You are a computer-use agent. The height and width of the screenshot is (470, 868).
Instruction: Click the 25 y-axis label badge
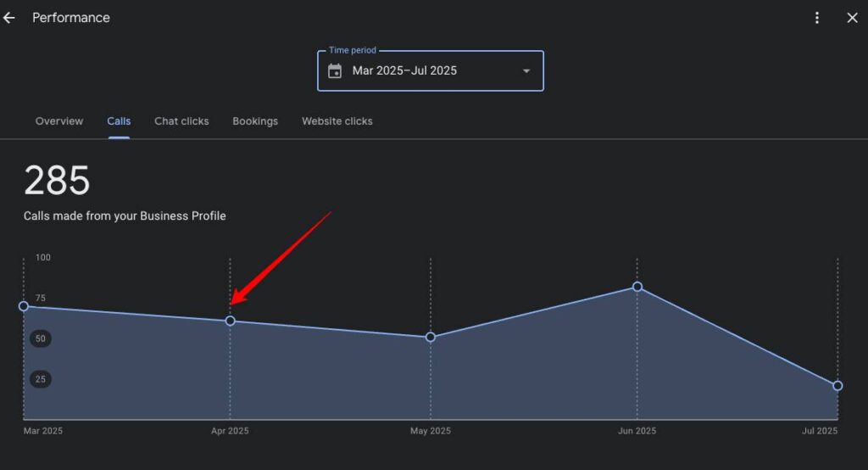41,379
